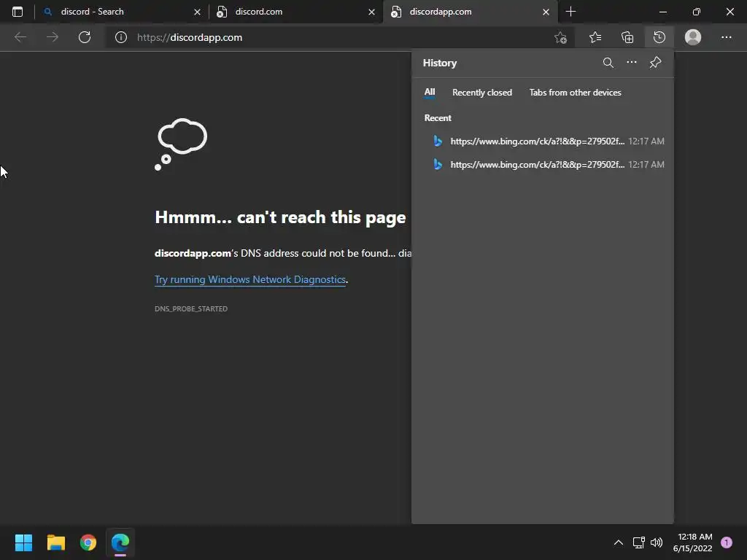Click Microsoft Edge taskbar icon
The height and width of the screenshot is (560, 747).
[x=120, y=542]
